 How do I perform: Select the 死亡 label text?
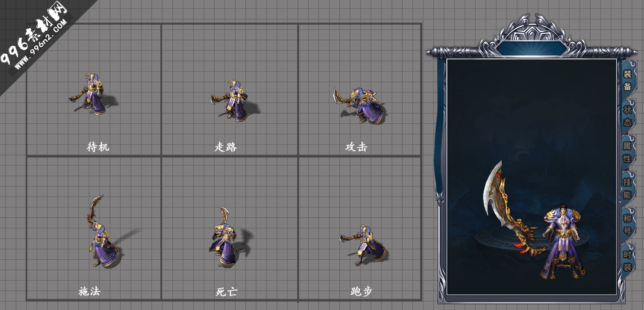(x=226, y=291)
